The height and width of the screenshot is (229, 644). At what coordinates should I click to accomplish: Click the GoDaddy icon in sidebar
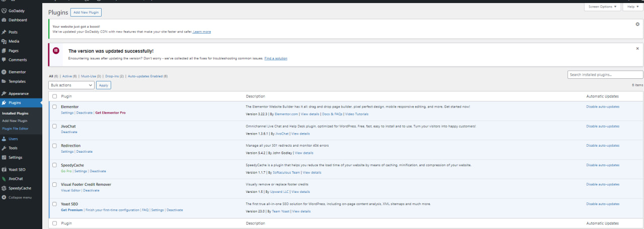pyautogui.click(x=4, y=11)
